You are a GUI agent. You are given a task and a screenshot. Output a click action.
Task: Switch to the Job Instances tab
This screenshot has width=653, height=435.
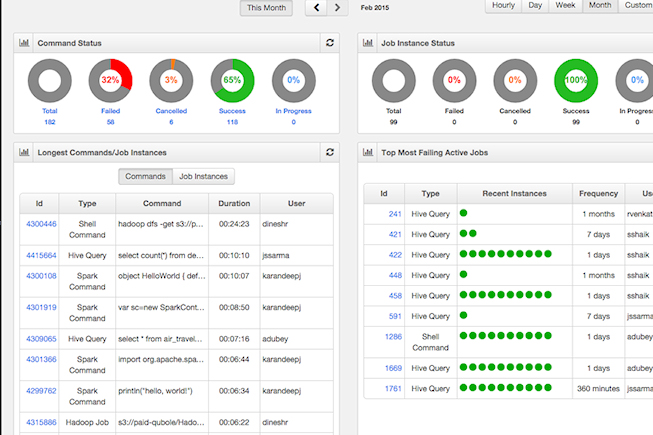[x=203, y=176]
